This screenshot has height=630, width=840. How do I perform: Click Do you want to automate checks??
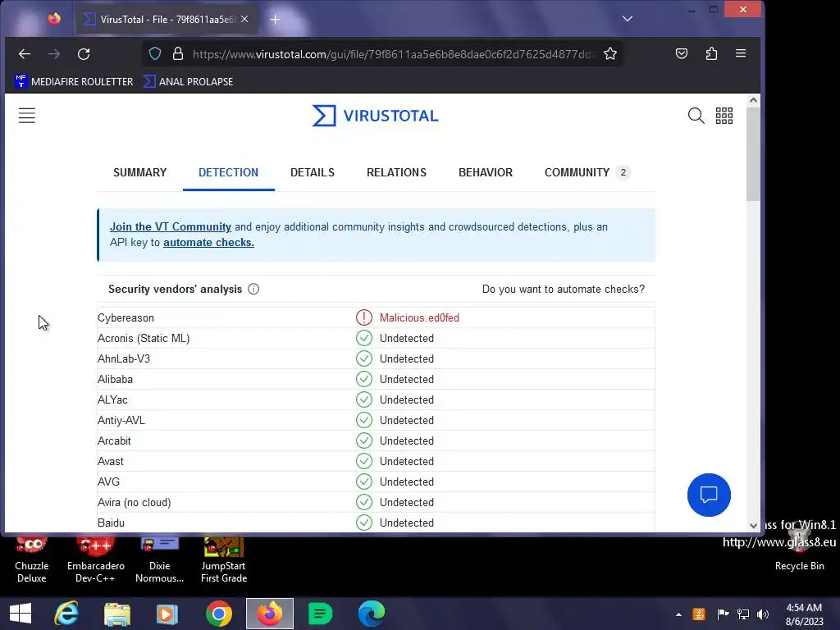(x=564, y=290)
